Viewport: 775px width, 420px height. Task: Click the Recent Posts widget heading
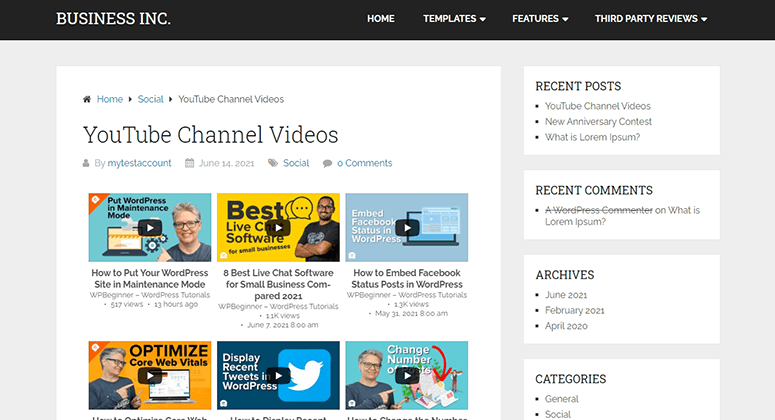click(x=578, y=86)
